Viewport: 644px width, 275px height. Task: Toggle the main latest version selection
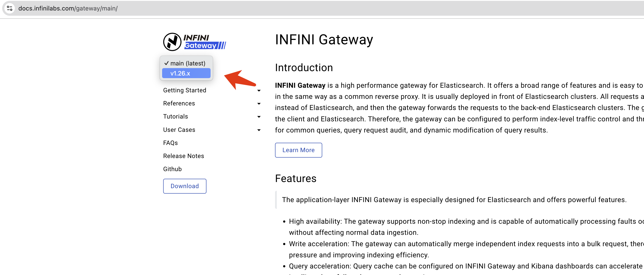click(186, 63)
